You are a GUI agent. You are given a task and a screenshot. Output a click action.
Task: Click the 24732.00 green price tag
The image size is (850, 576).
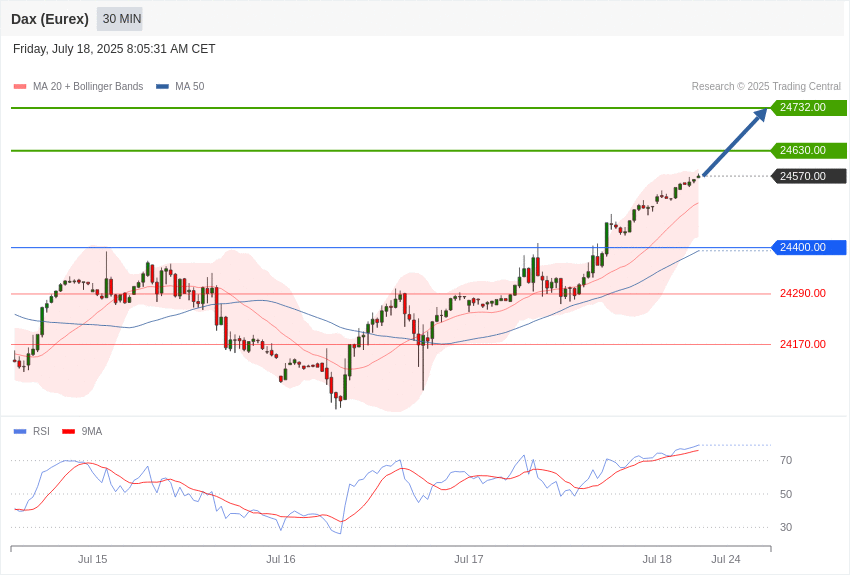point(808,107)
